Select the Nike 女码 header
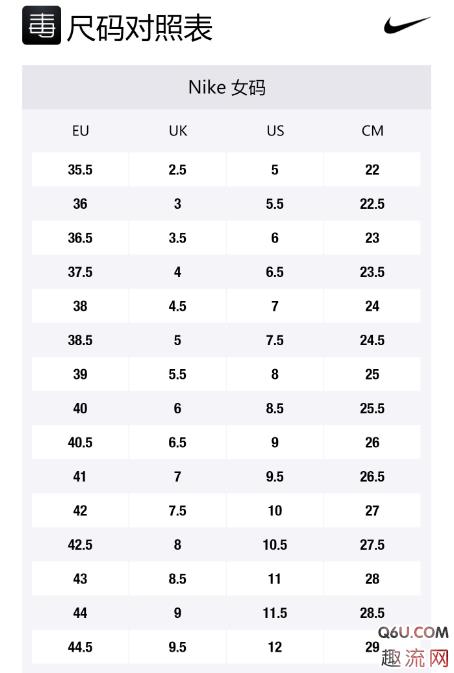 pos(227,88)
